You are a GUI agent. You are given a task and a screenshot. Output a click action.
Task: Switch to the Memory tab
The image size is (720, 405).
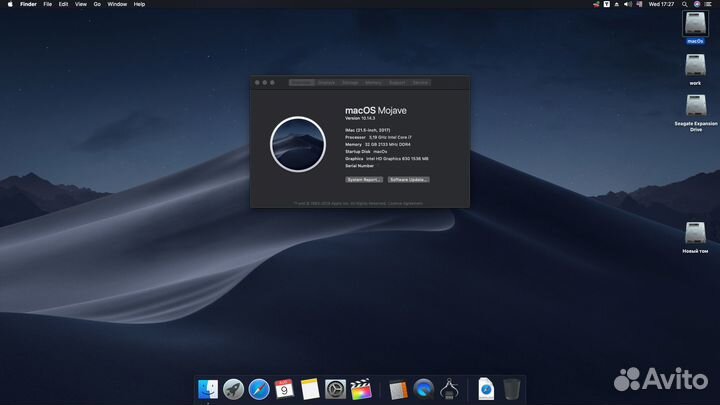tap(373, 83)
